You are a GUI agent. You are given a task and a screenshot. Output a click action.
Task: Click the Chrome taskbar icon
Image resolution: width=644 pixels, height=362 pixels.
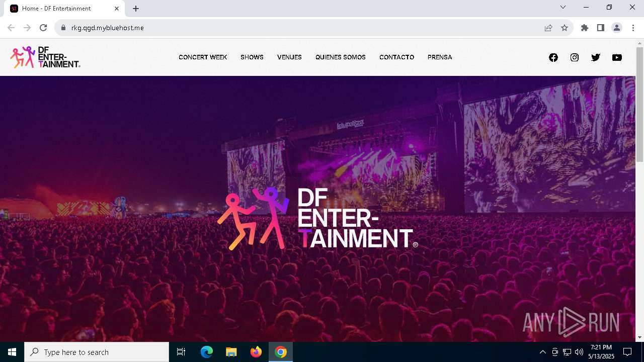tap(281, 352)
